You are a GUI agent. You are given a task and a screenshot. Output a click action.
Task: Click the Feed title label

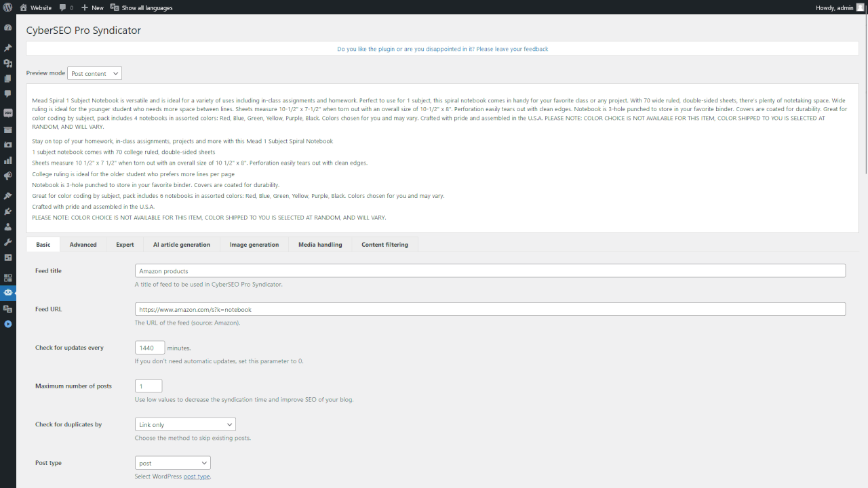pyautogui.click(x=48, y=270)
